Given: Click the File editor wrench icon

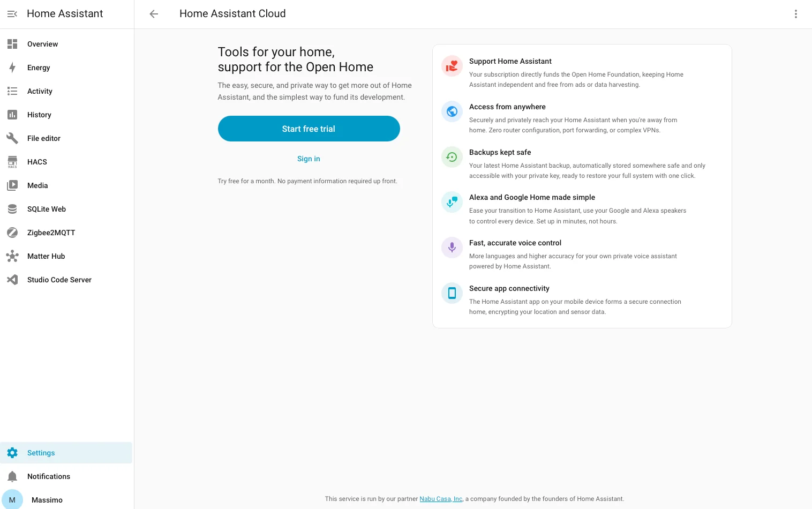Looking at the screenshot, I should (12, 138).
